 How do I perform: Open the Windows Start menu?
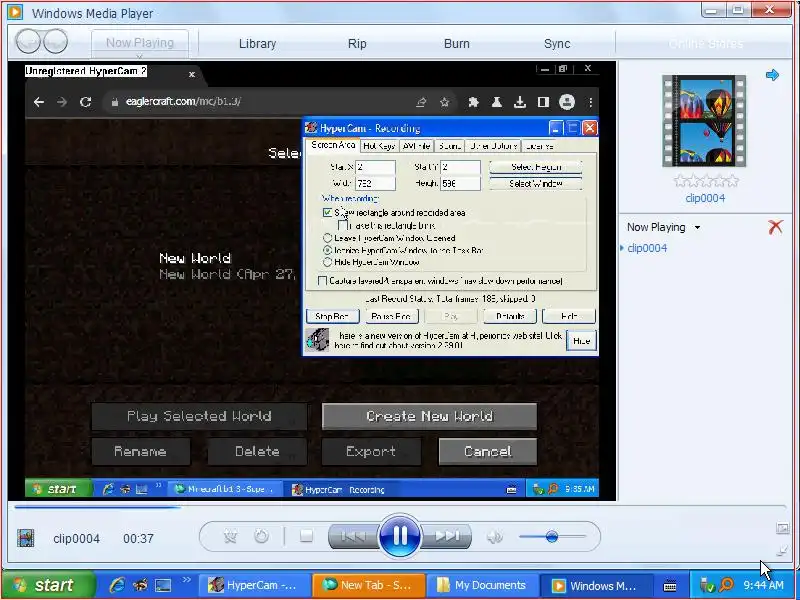point(48,585)
